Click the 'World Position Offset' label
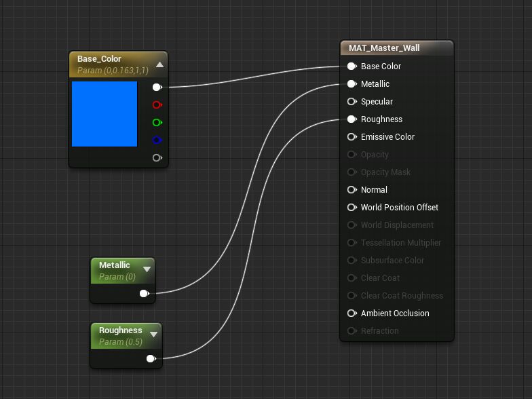Screen dimensions: 532x399 point(399,208)
